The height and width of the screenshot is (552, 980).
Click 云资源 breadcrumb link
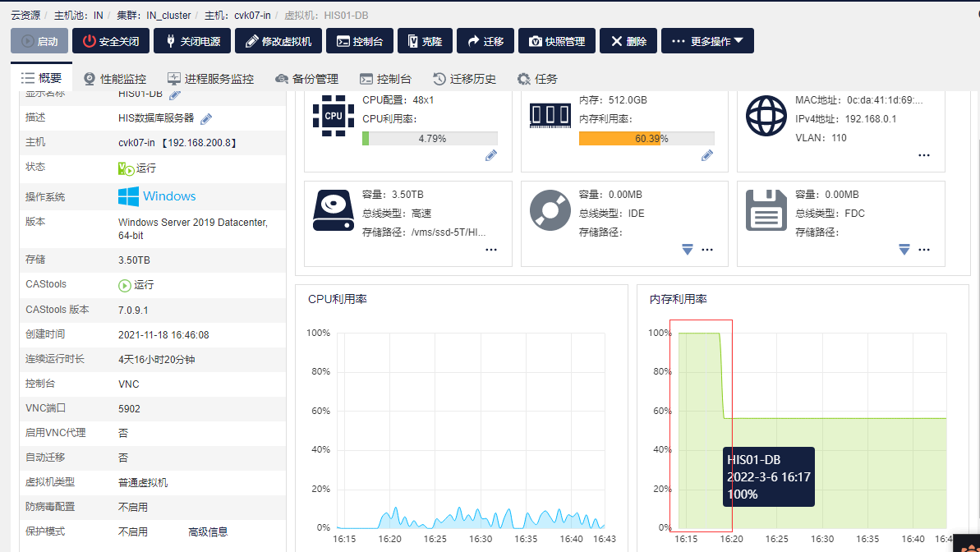(25, 15)
